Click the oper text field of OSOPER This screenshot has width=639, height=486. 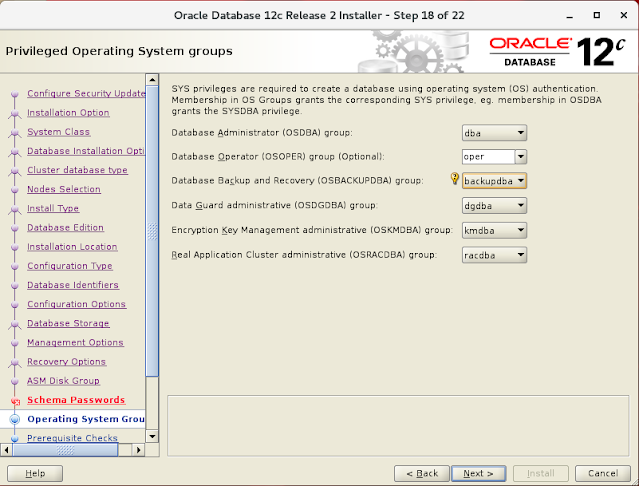489,157
